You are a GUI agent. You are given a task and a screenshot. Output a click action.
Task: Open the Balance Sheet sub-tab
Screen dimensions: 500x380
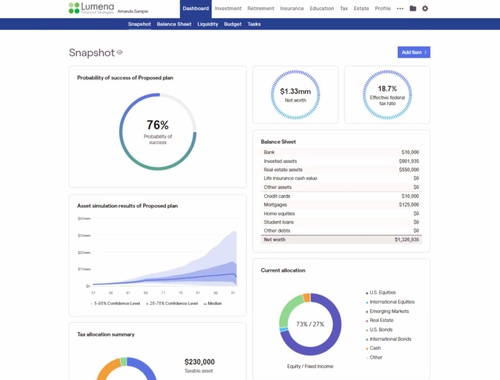174,24
